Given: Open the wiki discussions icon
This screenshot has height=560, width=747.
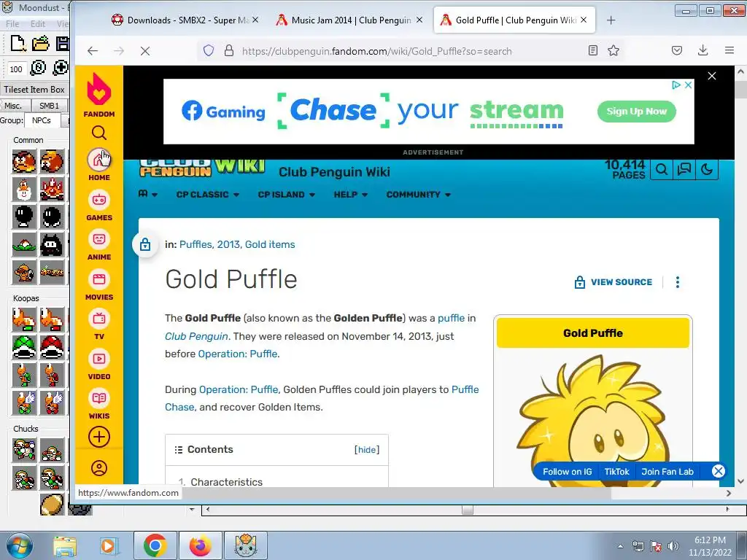Looking at the screenshot, I should (x=684, y=169).
